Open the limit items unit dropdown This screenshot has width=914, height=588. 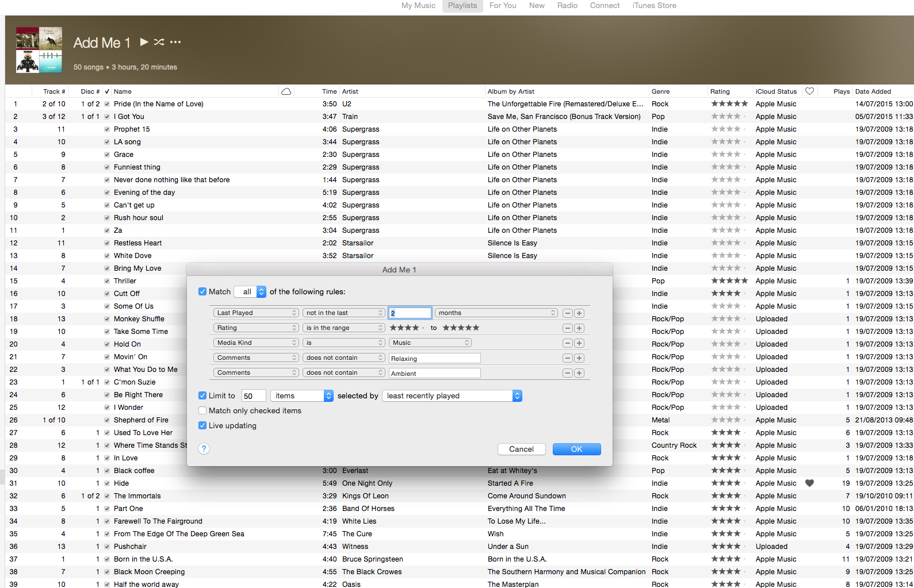click(302, 395)
